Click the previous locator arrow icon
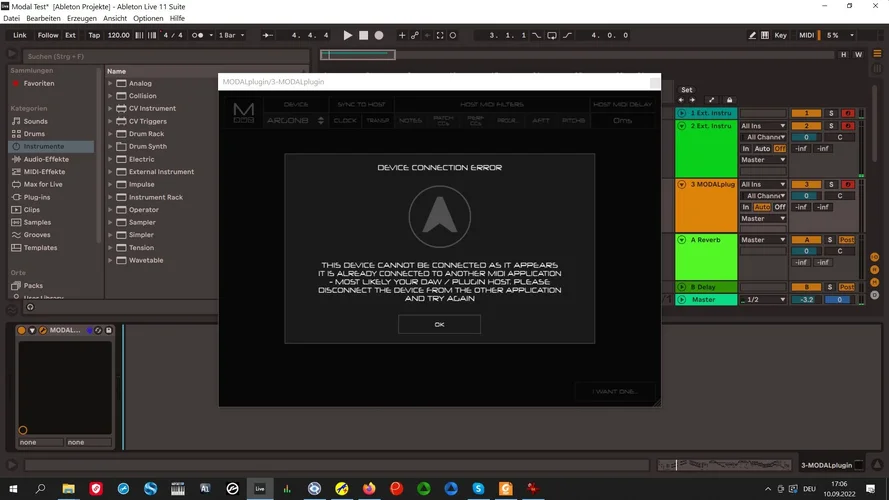 [681, 100]
